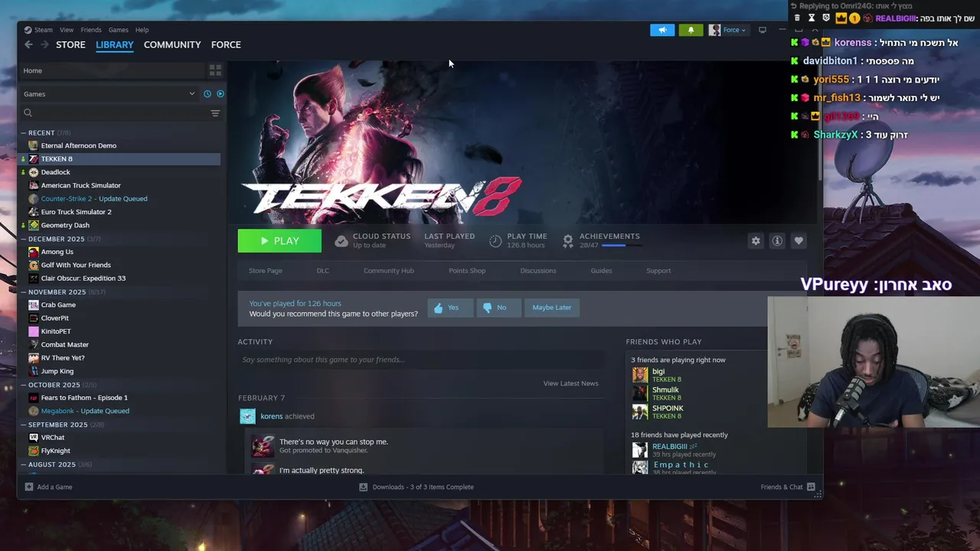Image resolution: width=980 pixels, height=551 pixels.
Task: Click the Steam forward navigation arrow
Action: pos(44,44)
